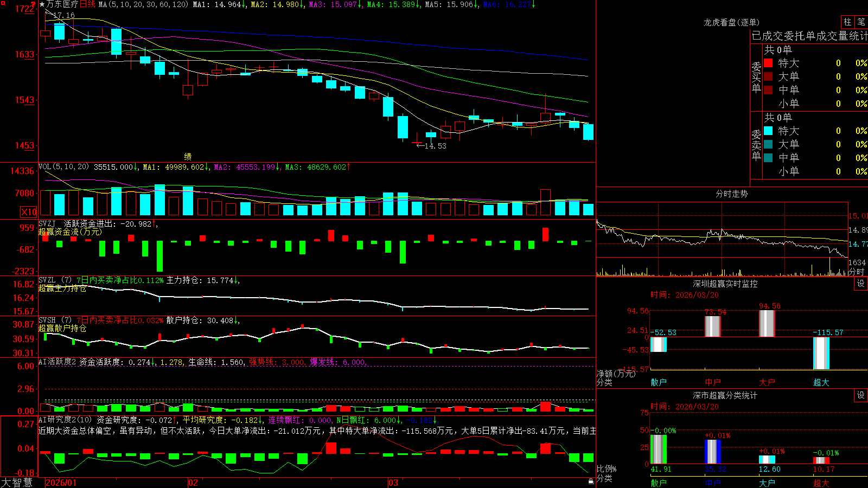Screen dimensions: 868x488
Task: Click the SVZJ indicator label
Action: pyautogui.click(x=47, y=223)
